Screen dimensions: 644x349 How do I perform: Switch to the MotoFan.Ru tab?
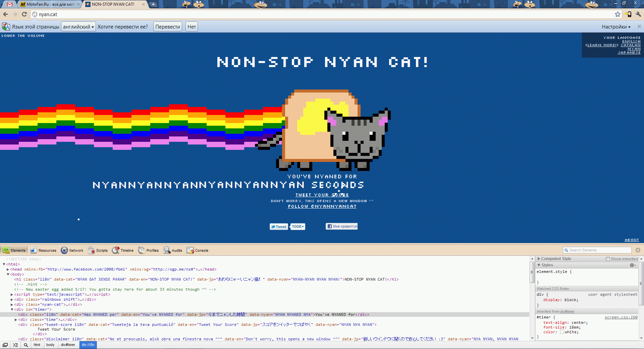(49, 4)
